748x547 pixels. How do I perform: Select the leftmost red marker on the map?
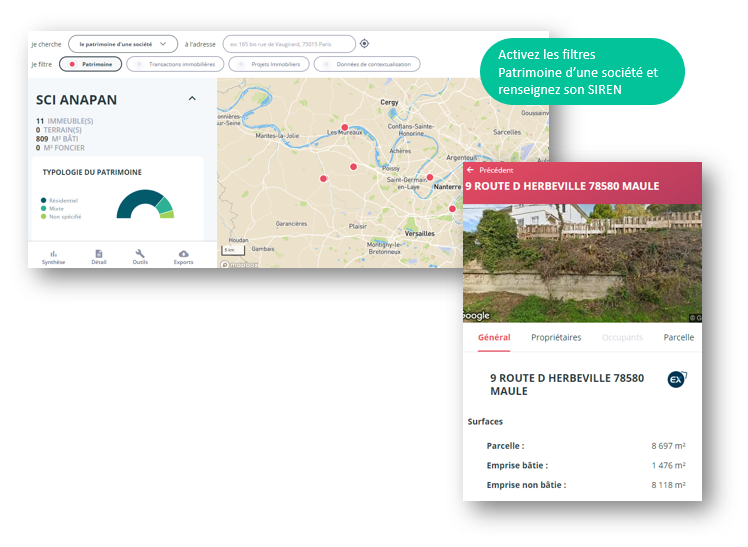tap(323, 178)
